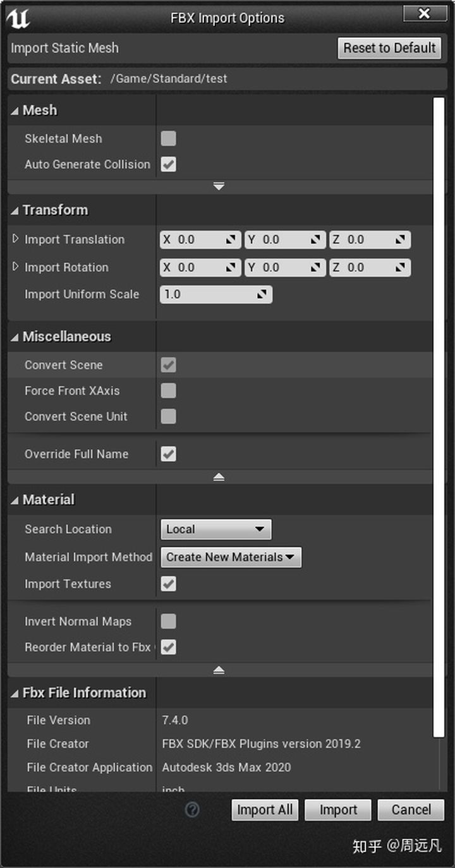Close the FBX Import Options window
455x868 pixels.
tap(425, 14)
